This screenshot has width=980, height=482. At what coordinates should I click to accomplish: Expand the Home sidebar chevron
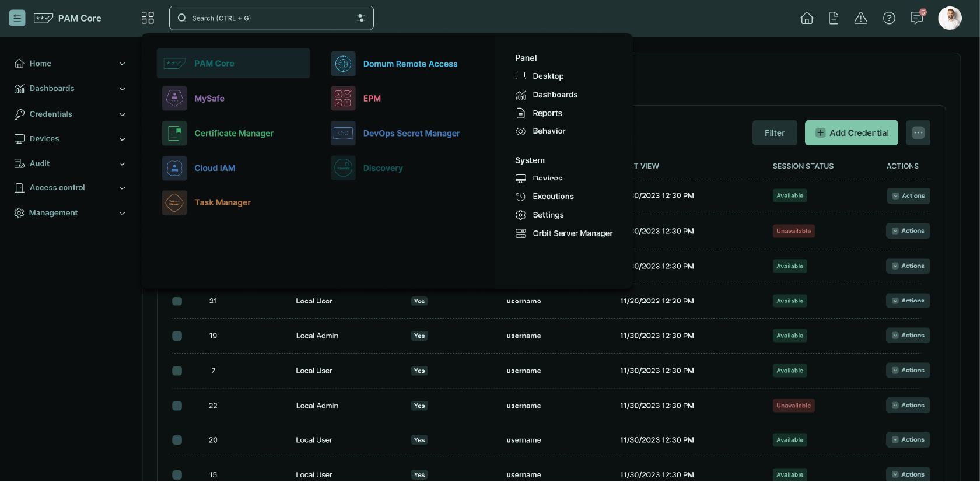click(x=123, y=64)
